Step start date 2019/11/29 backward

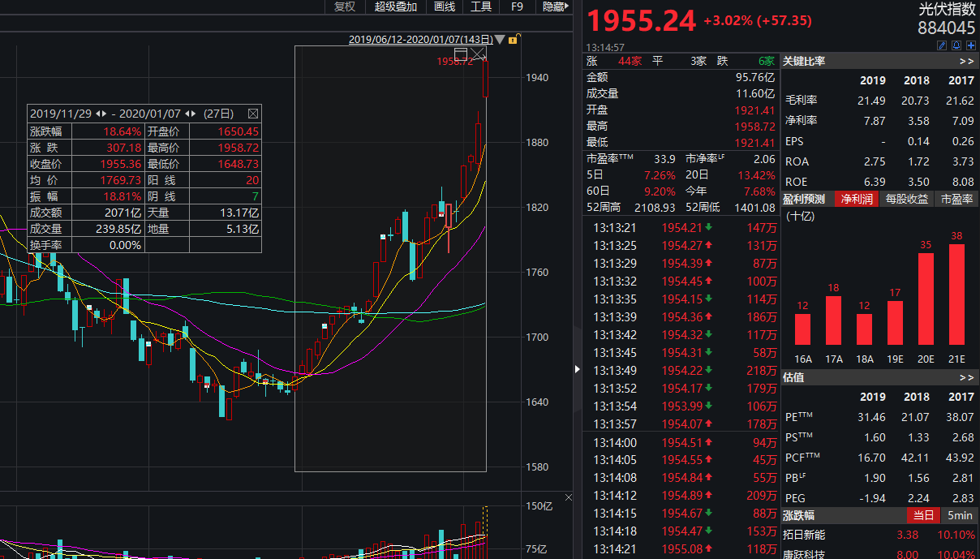(98, 114)
